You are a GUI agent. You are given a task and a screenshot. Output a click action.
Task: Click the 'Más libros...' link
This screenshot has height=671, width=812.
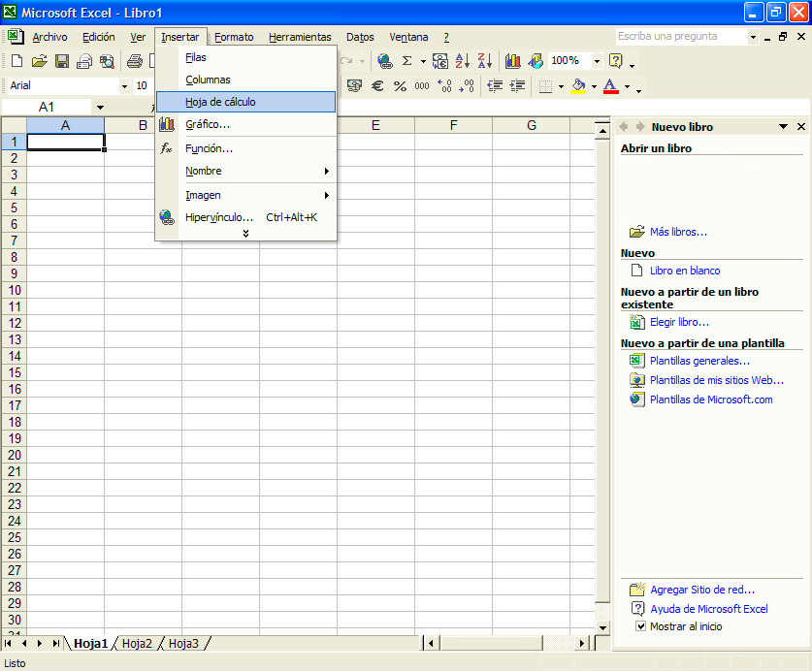678,232
